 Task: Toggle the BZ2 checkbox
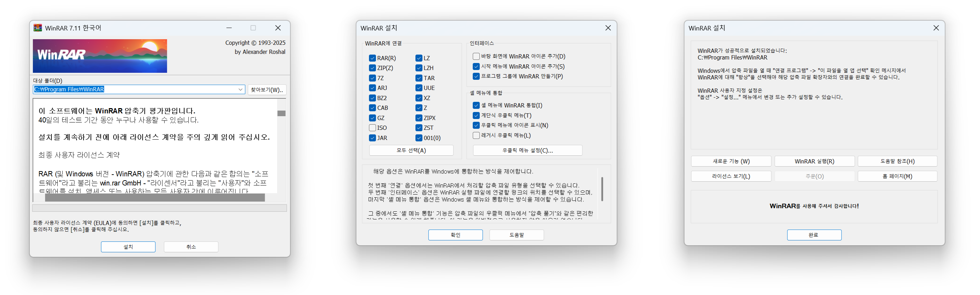(372, 98)
